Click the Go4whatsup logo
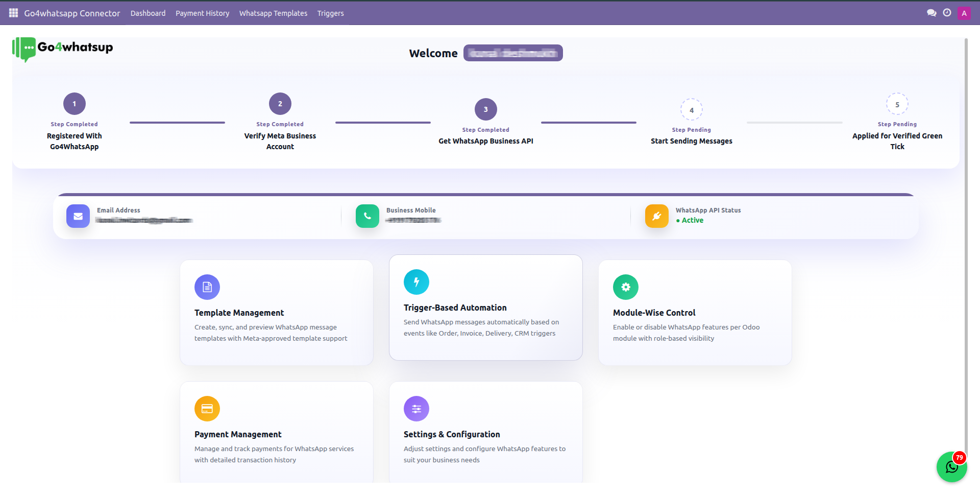The width and height of the screenshot is (980, 494). pyautogui.click(x=63, y=49)
